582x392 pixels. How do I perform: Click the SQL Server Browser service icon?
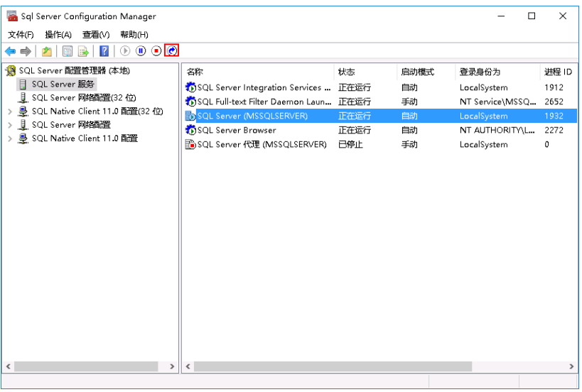tap(190, 130)
